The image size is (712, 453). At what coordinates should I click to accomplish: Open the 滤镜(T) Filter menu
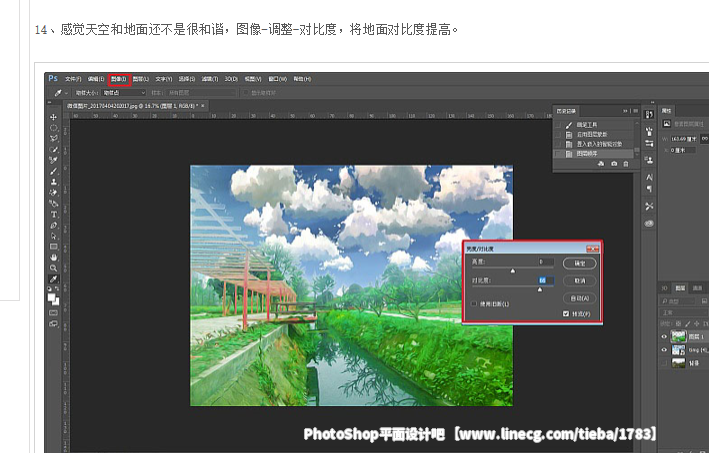210,79
